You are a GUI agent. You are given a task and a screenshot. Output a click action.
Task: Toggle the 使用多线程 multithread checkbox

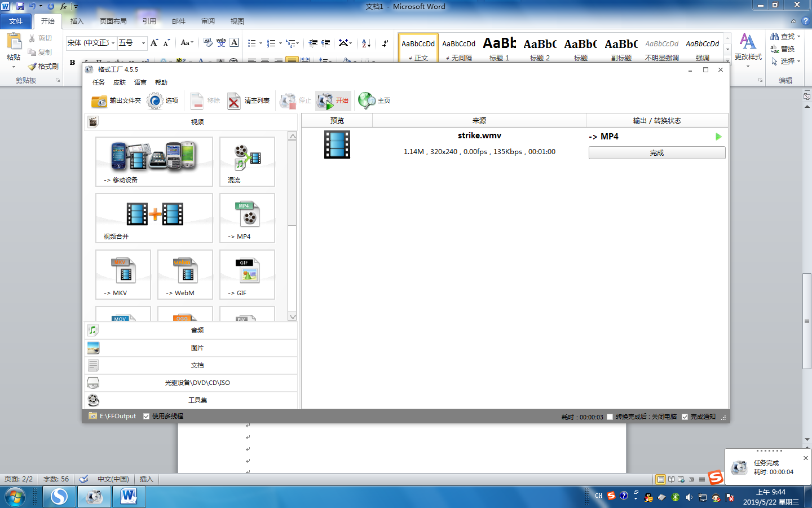[146, 416]
